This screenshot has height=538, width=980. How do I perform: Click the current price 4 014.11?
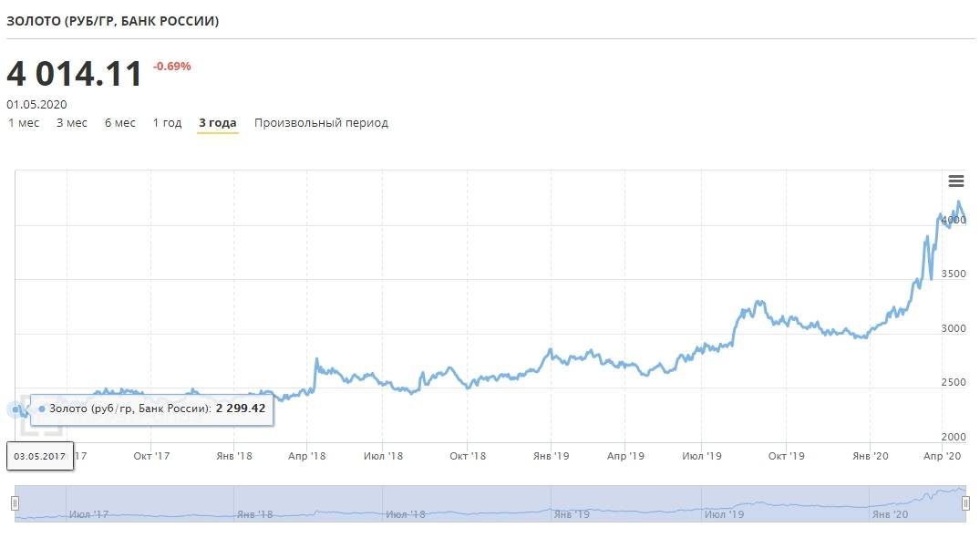coord(75,75)
